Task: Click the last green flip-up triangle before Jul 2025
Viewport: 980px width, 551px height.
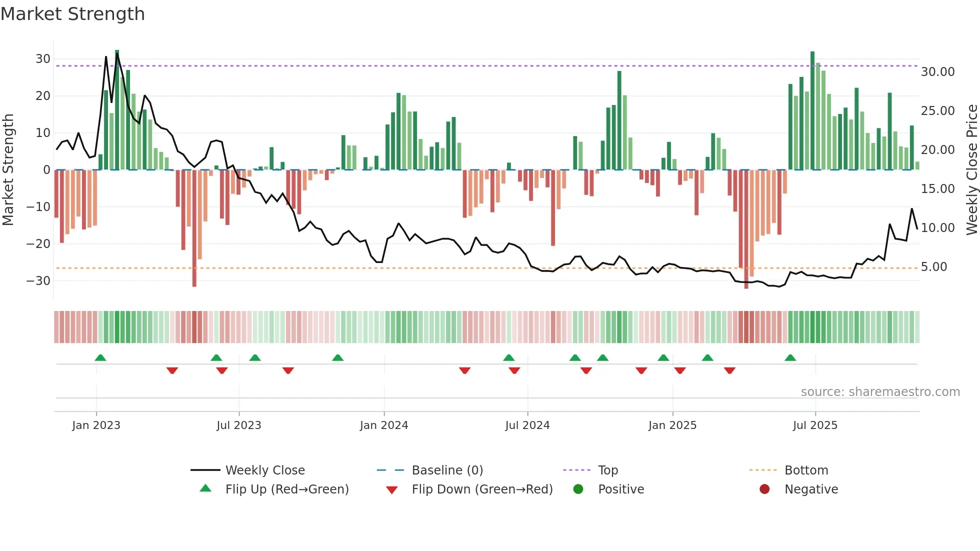Action: tap(790, 358)
